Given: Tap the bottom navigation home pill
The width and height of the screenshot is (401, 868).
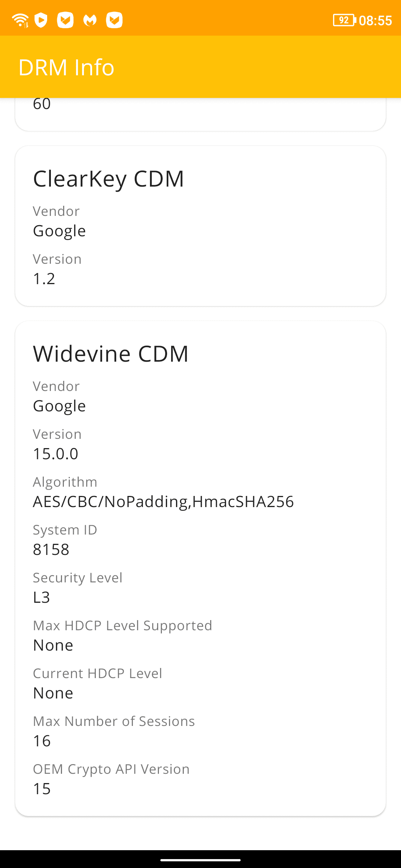Looking at the screenshot, I should (x=200, y=860).
